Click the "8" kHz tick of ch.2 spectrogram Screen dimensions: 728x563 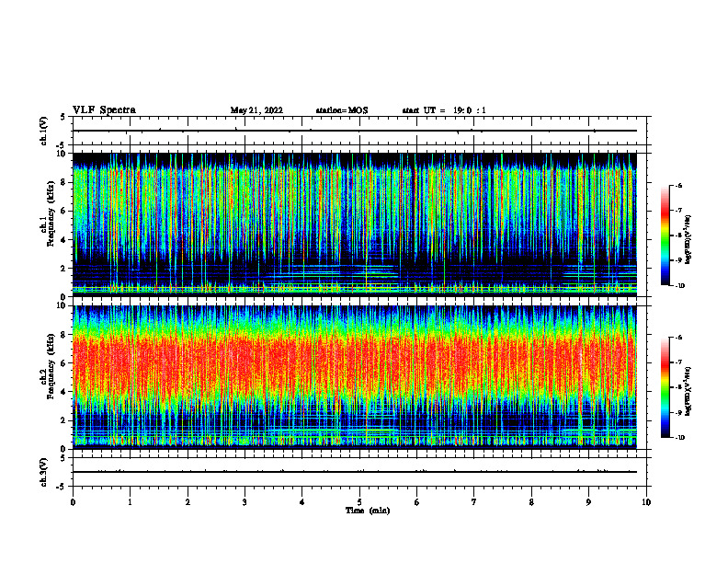(63, 335)
